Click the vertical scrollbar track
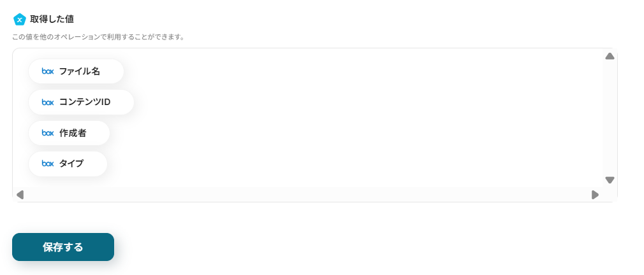The width and height of the screenshot is (644, 275). [610, 118]
